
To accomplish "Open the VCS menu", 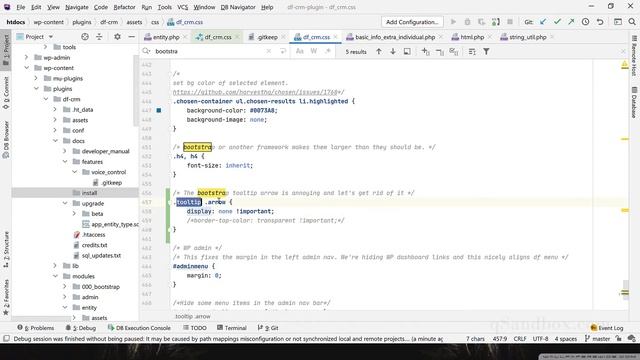I will (182, 7).
